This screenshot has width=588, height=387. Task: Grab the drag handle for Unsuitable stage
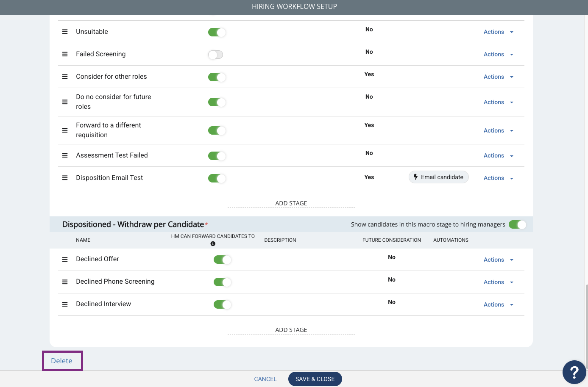point(65,32)
